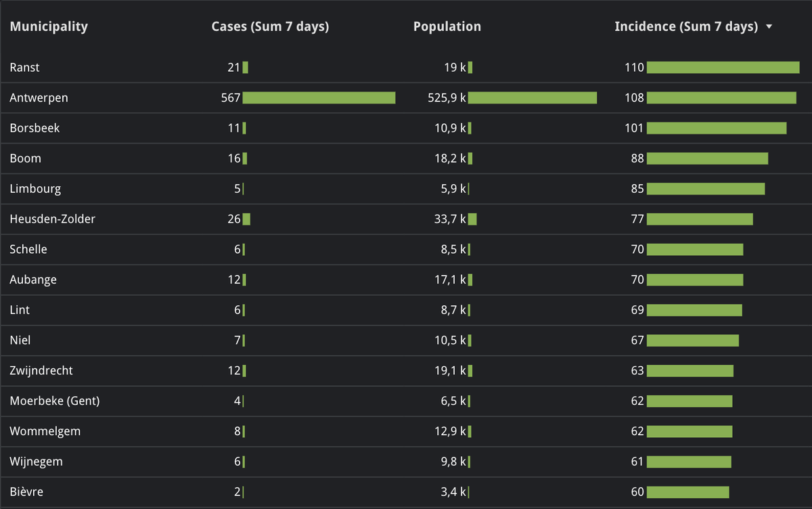The height and width of the screenshot is (509, 812).
Task: Select the Wijnegem municipality name
Action: (37, 462)
